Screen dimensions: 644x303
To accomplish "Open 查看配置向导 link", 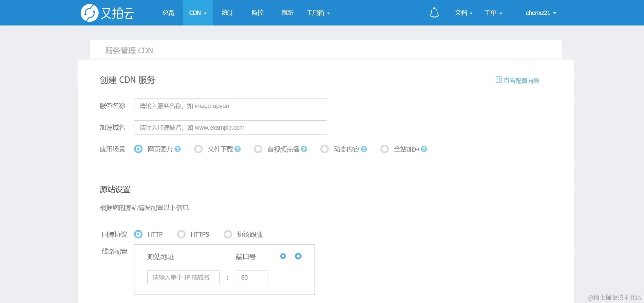I will [x=517, y=81].
